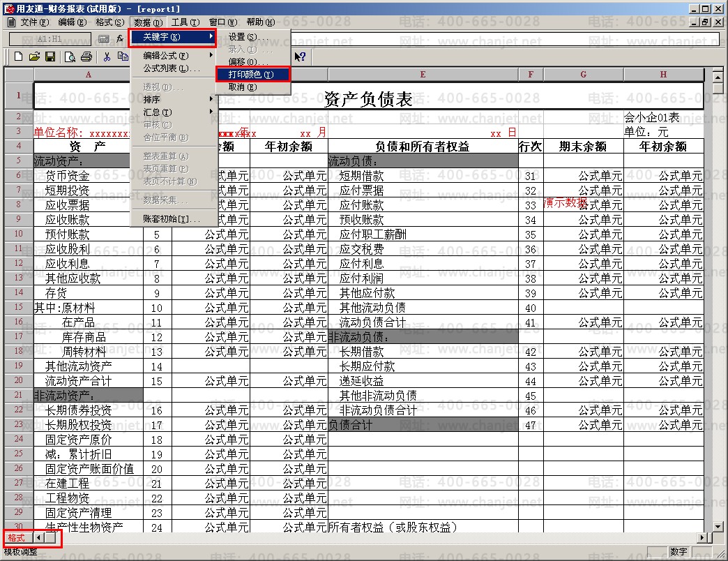728x561 pixels.
Task: Select column E header
Action: [x=423, y=74]
